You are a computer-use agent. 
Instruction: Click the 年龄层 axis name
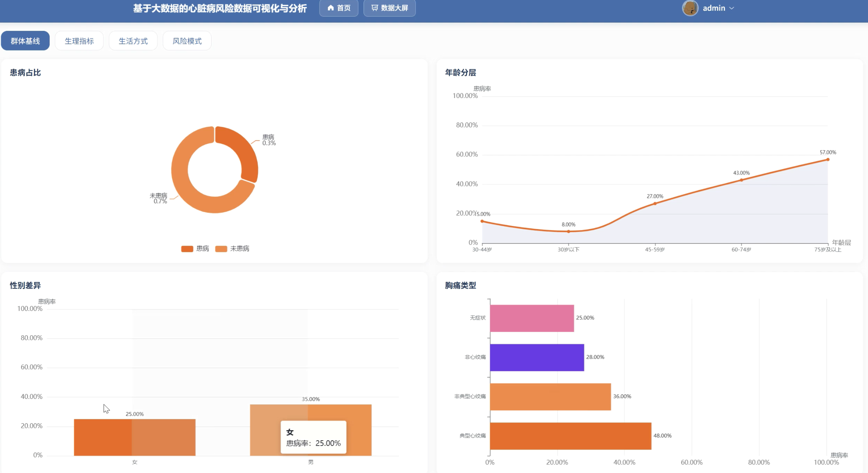[841, 243]
